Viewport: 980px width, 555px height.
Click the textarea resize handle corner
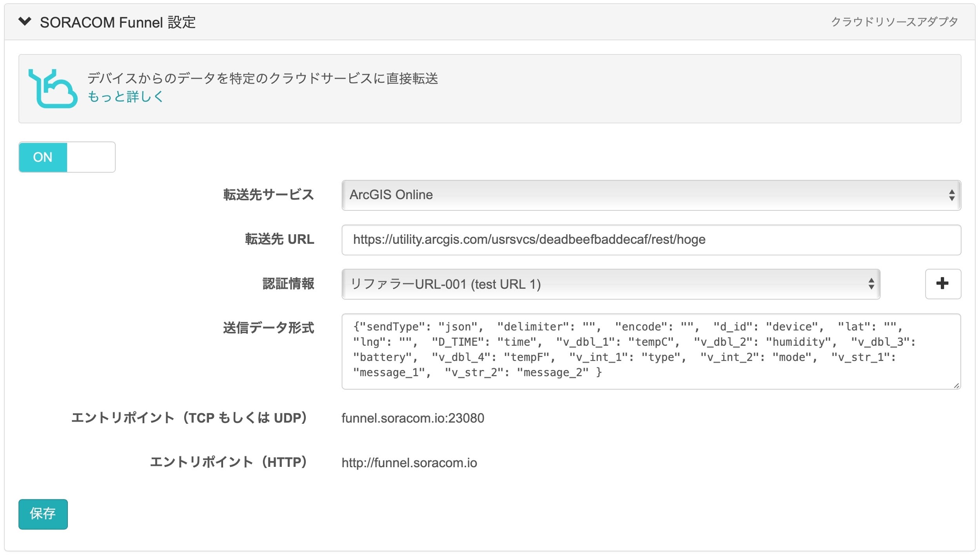(x=956, y=386)
